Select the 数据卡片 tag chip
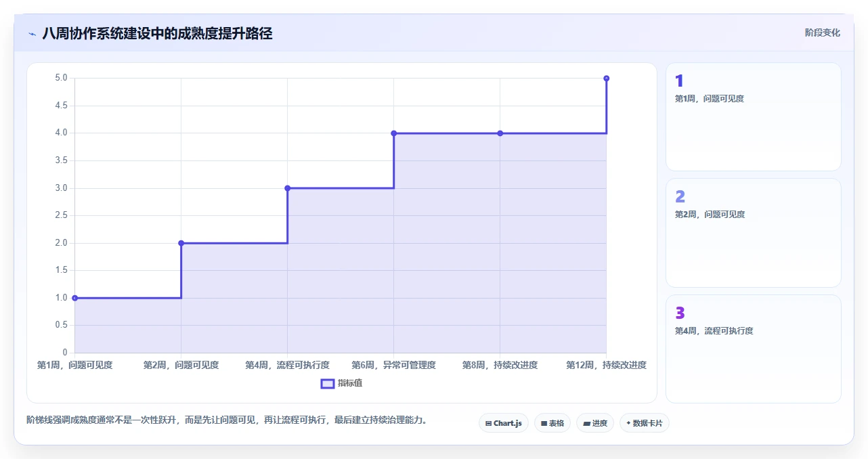 644,423
